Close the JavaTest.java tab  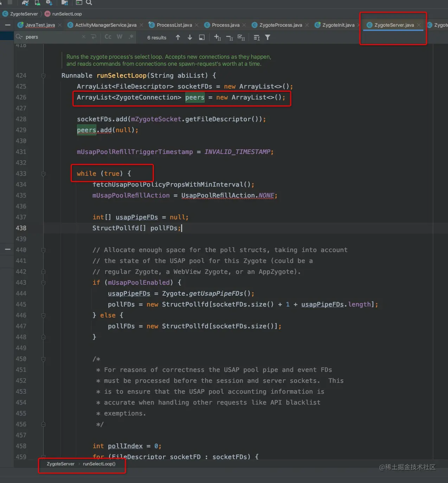(60, 25)
